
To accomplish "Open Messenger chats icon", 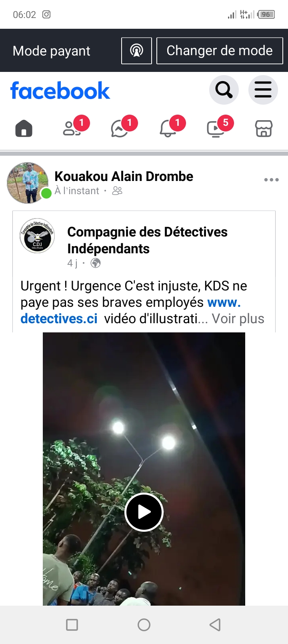I will click(x=120, y=129).
